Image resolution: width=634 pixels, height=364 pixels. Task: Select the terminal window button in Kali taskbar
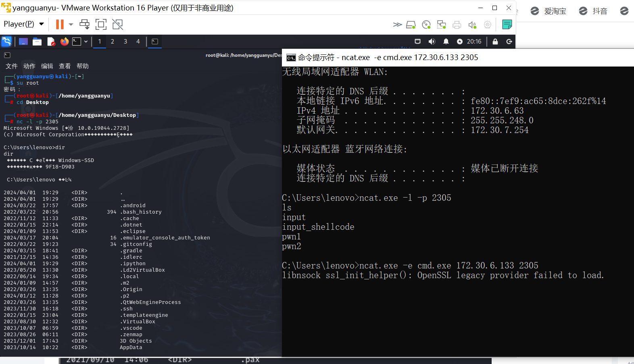(155, 42)
